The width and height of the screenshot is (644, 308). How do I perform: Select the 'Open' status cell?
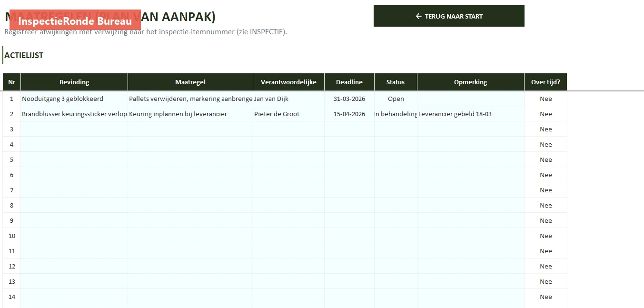tap(396, 99)
